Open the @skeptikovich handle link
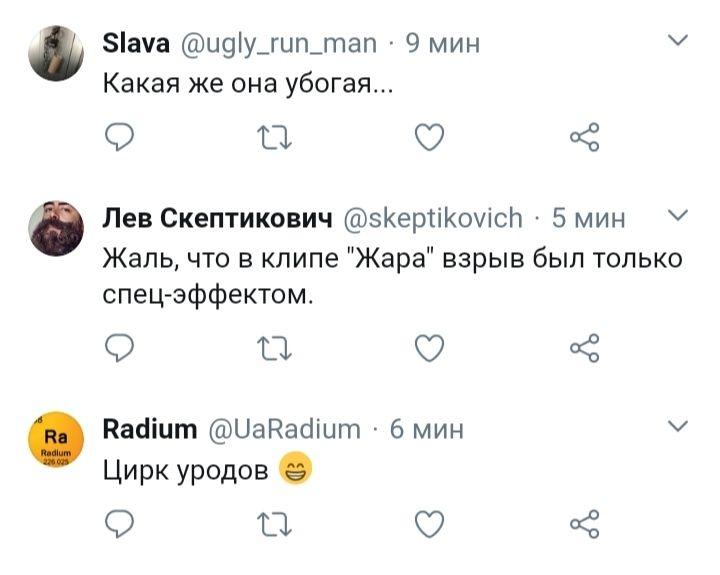720x575 pixels. [433, 217]
